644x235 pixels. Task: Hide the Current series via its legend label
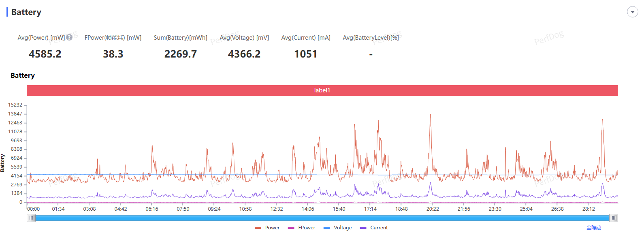(x=379, y=228)
